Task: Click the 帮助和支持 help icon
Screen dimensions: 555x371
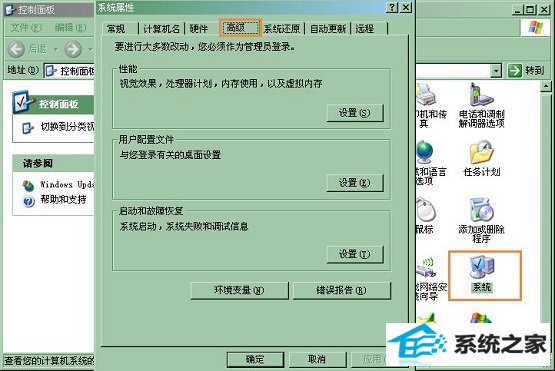Action: 28,201
